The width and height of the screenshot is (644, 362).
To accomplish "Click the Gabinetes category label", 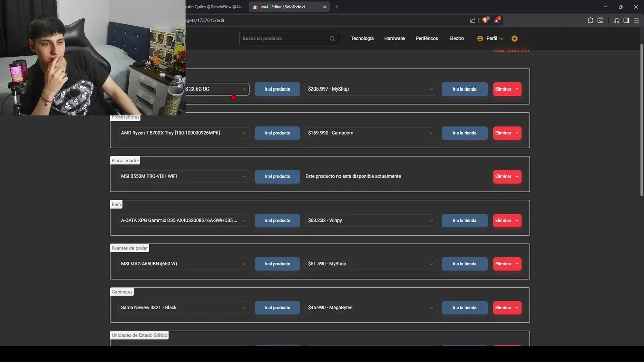I will (x=122, y=292).
